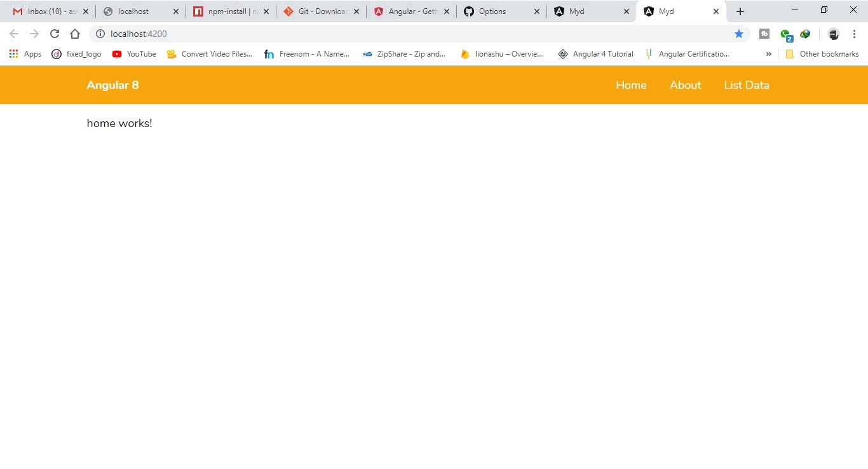Screen dimensions: 868x469
Task: Reload the localhost:4200 page
Action: click(x=55, y=34)
